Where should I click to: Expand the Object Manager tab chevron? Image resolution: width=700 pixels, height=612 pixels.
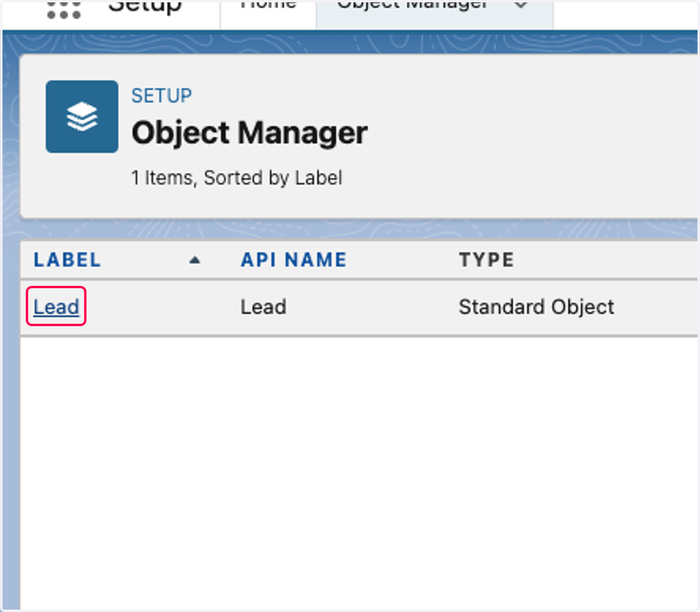[521, 6]
